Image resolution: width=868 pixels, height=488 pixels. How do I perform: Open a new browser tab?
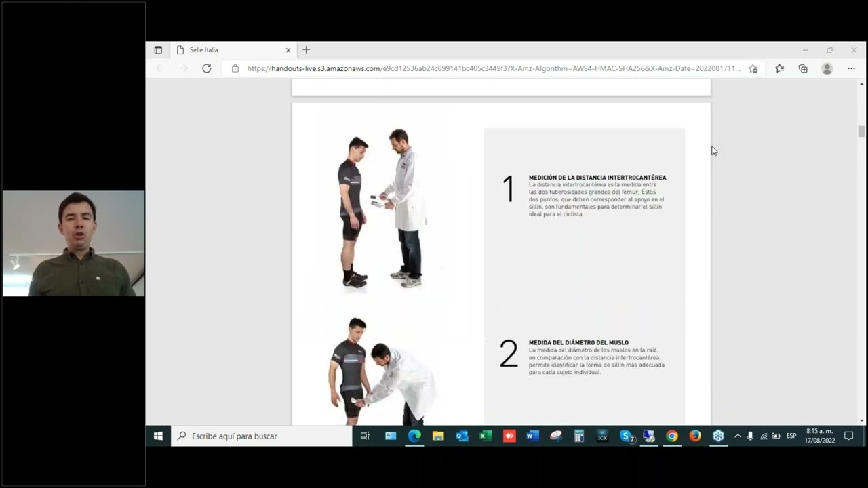306,50
